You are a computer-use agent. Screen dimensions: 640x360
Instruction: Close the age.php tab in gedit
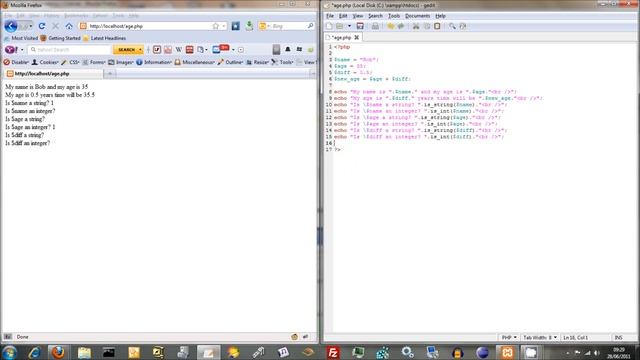356,37
